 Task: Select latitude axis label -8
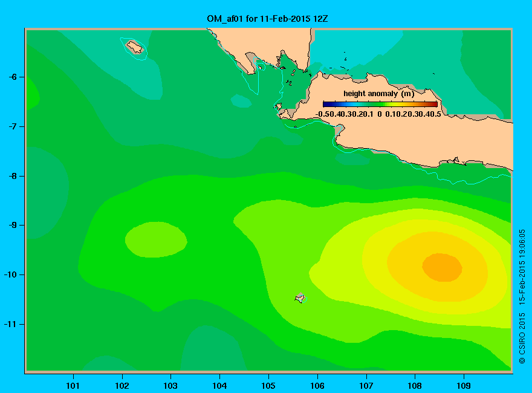[x=13, y=176]
